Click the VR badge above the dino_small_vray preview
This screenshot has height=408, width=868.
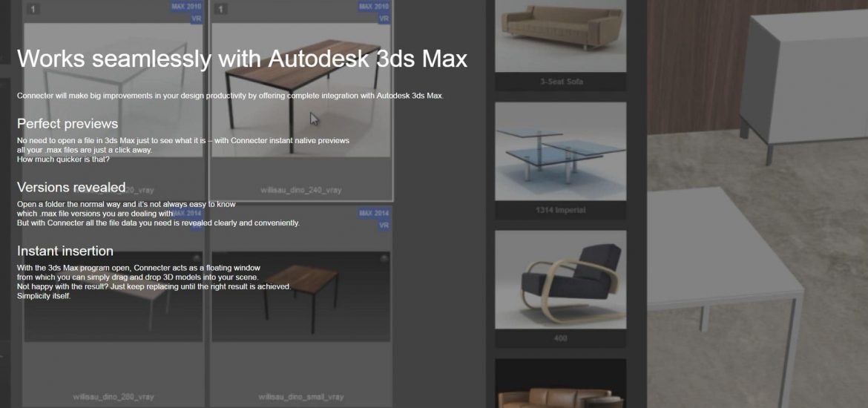point(384,226)
